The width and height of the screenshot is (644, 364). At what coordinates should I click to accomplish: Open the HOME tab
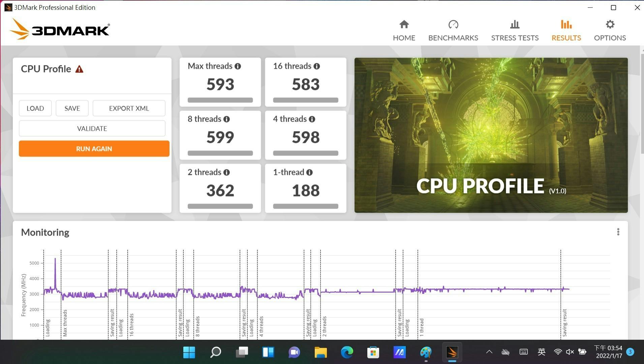click(x=404, y=31)
